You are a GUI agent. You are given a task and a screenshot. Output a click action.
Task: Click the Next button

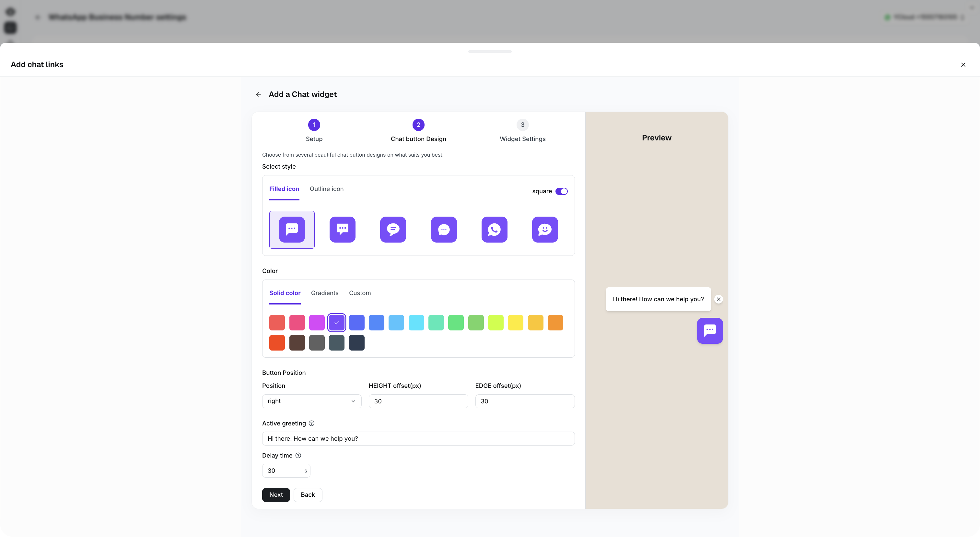[276, 495]
